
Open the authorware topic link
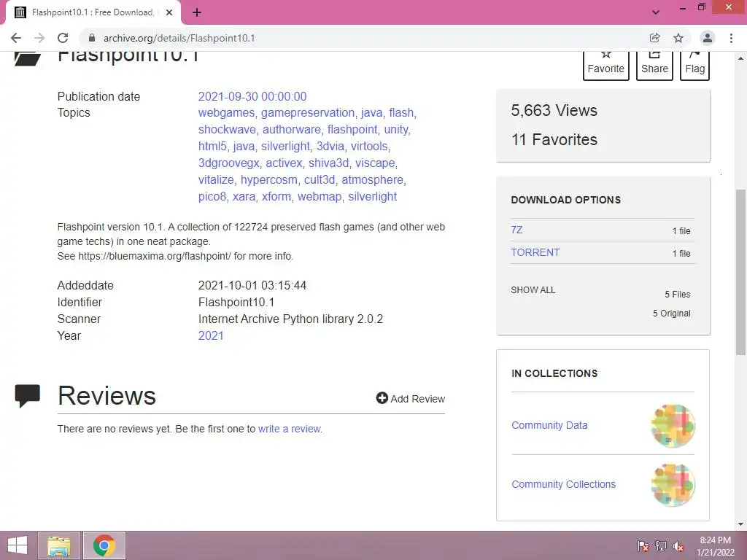point(292,130)
